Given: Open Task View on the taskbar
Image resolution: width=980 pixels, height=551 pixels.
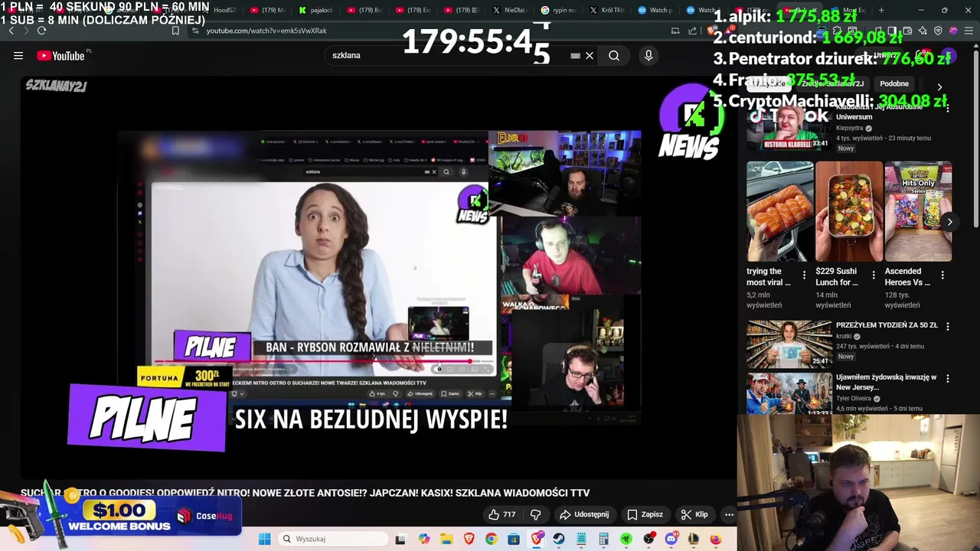Looking at the screenshot, I should (400, 539).
